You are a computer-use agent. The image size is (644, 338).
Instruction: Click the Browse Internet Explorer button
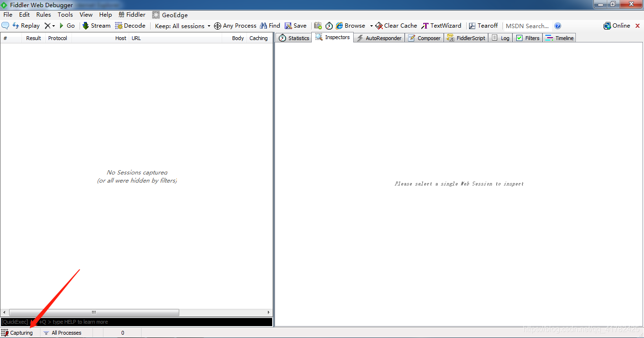[350, 26]
